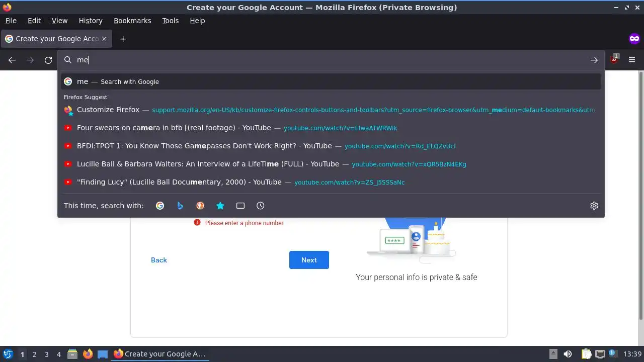Click the Next button on Google form
The width and height of the screenshot is (644, 362).
pyautogui.click(x=309, y=260)
